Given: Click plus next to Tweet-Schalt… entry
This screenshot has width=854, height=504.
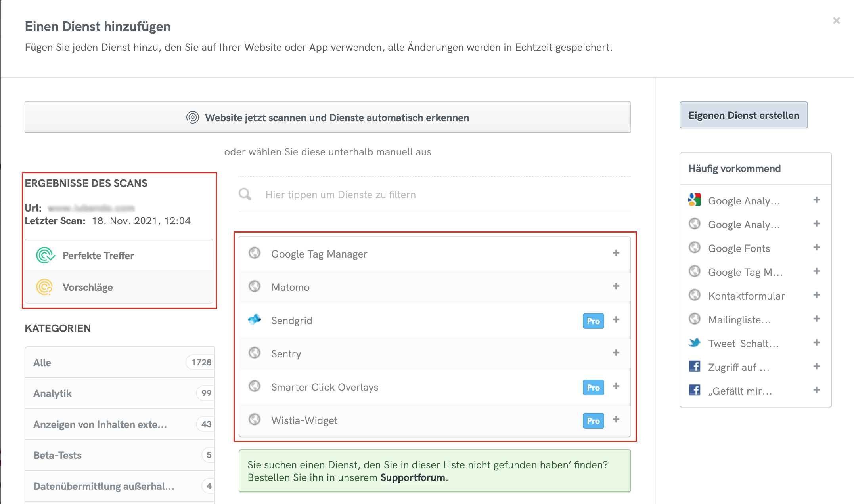Looking at the screenshot, I should coord(816,343).
